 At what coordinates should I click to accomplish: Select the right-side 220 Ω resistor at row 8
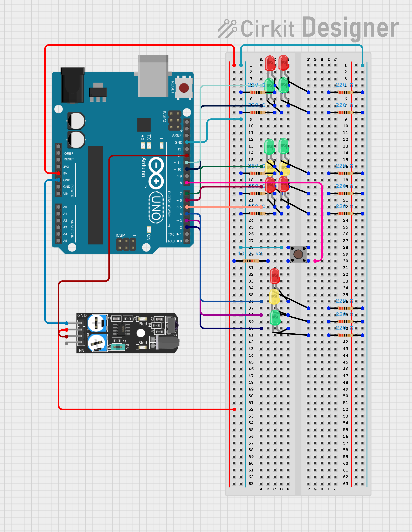[345, 113]
